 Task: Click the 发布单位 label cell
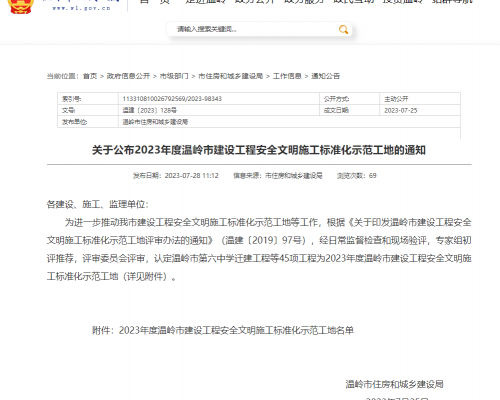click(88, 122)
